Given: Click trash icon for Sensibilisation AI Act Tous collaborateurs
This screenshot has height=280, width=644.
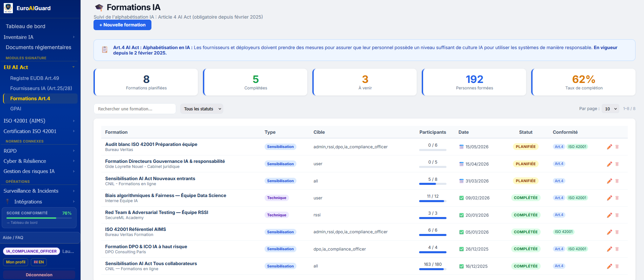Looking at the screenshot, I should coord(617,266).
